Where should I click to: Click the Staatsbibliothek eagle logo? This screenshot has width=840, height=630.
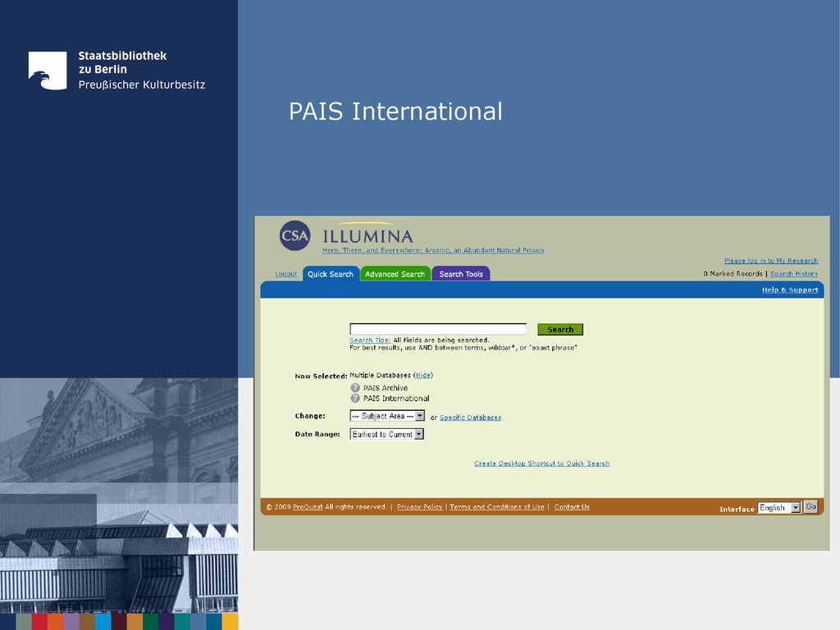pyautogui.click(x=48, y=71)
